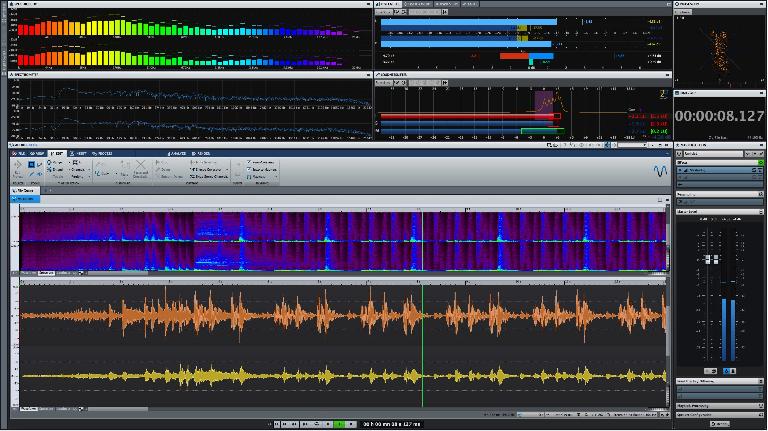Image resolution: width=768 pixels, height=431 pixels.
Task: Expand the Final Effects Dithering pane
Action: (719, 381)
